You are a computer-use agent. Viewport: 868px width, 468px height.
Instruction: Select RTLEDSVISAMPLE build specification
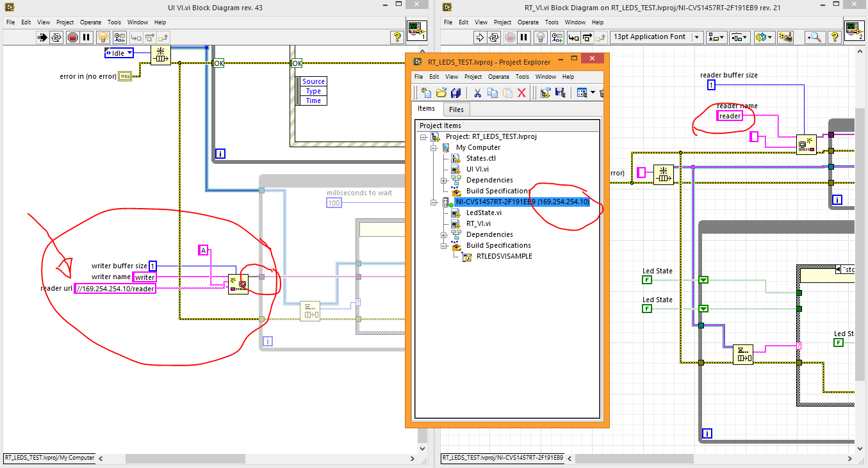pyautogui.click(x=504, y=256)
